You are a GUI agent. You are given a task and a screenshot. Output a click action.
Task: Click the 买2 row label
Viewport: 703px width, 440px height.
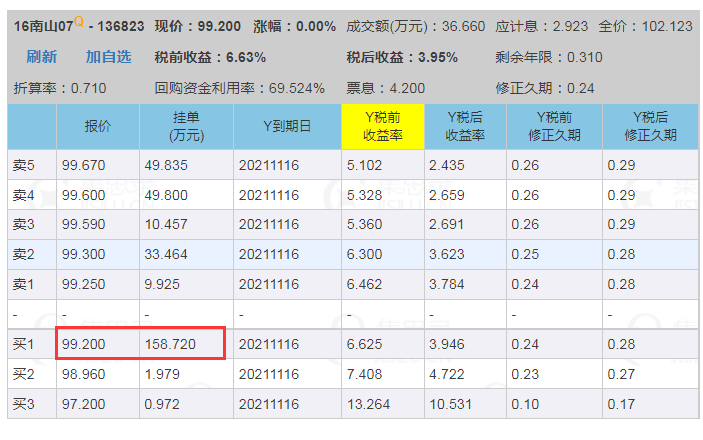point(23,374)
